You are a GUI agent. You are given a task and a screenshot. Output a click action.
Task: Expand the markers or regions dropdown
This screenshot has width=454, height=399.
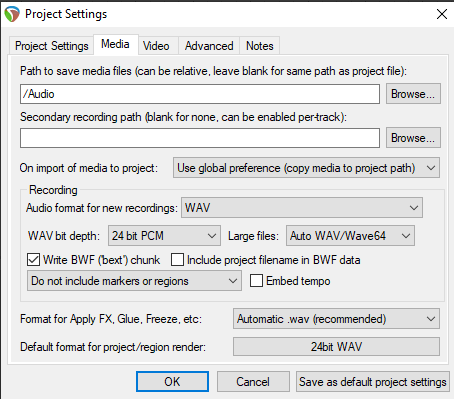(x=134, y=281)
